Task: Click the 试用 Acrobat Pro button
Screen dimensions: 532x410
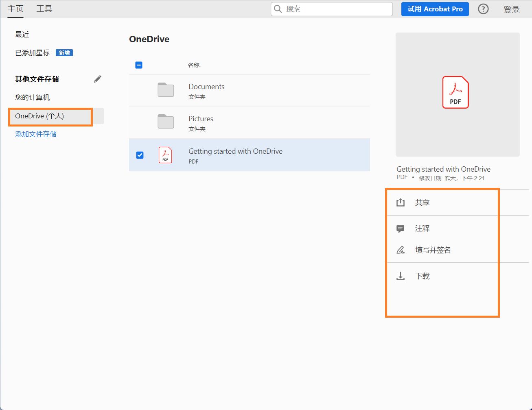Action: (x=435, y=9)
